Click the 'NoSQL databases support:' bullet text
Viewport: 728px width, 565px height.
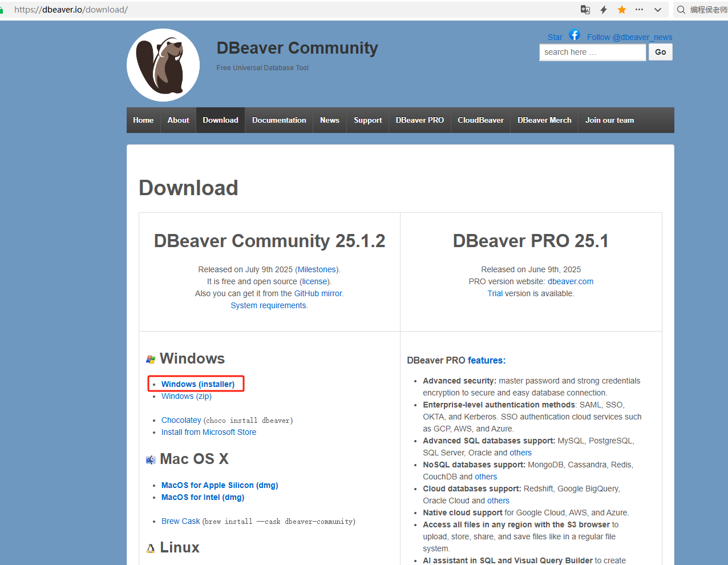click(x=474, y=465)
